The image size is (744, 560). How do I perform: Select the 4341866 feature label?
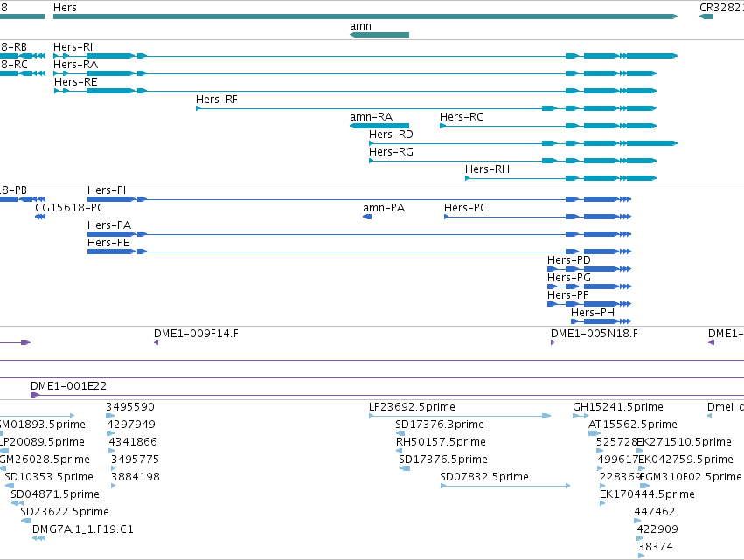133,442
